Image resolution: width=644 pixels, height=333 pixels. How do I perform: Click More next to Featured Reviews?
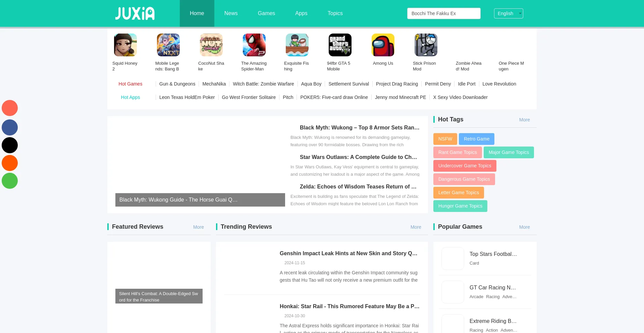click(199, 227)
